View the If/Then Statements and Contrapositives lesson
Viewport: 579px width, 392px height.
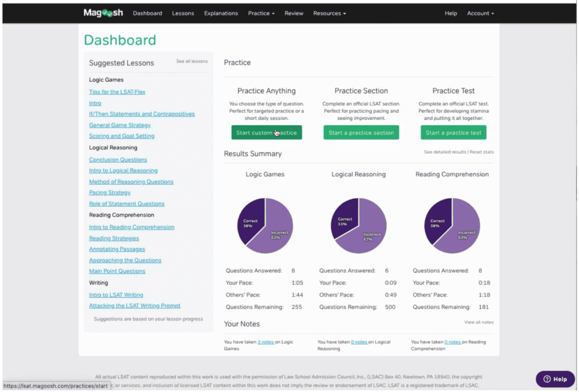click(x=141, y=114)
